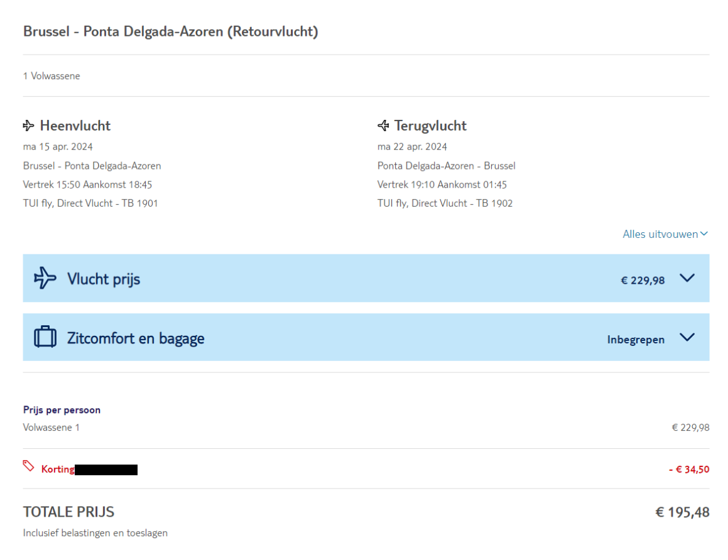Expand the Vlucht prijs section with its chevron
The height and width of the screenshot is (560, 728).
click(687, 278)
